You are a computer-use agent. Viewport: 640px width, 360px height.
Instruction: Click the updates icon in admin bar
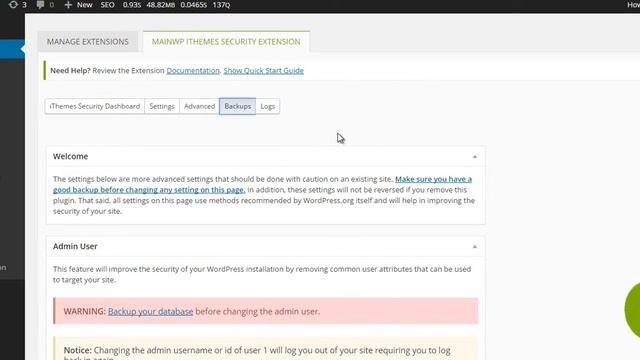[x=13, y=4]
